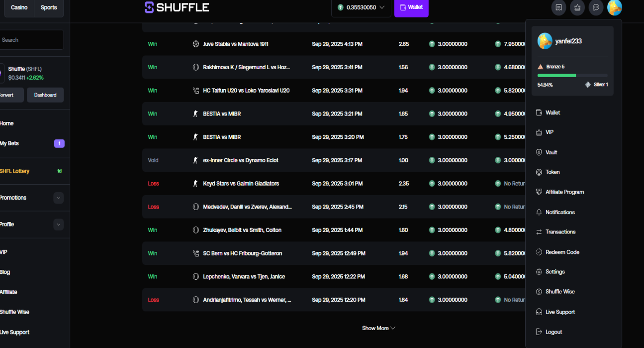The width and height of the screenshot is (644, 348).
Task: Click the Live Support headset icon
Action: coord(539,312)
